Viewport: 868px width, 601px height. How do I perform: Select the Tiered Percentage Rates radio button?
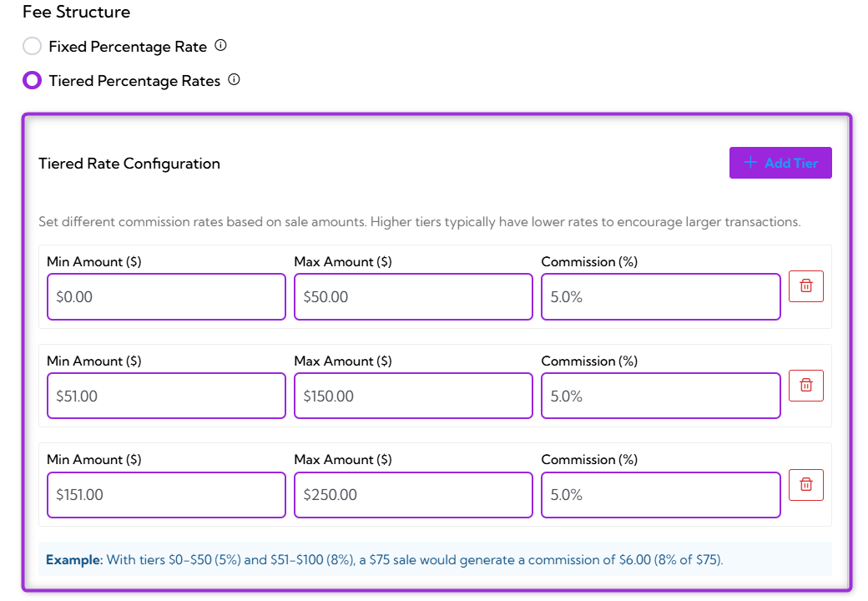pyautogui.click(x=32, y=80)
